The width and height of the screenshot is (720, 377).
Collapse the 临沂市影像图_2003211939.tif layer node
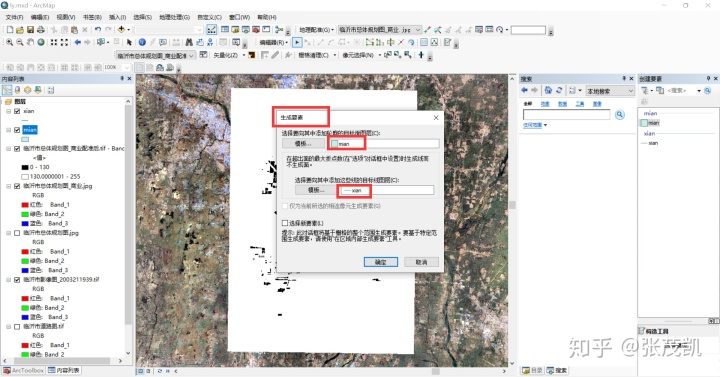[x=9, y=280]
